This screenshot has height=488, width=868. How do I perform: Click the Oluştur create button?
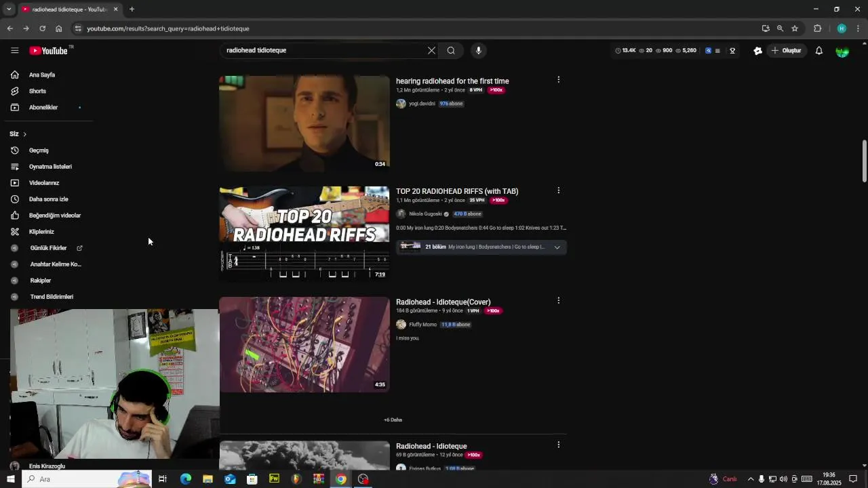(x=787, y=51)
